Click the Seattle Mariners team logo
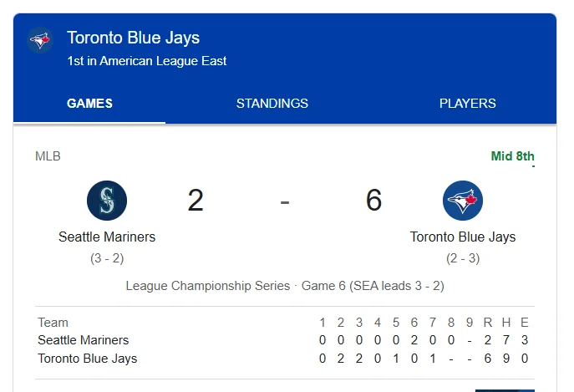This screenshot has width=574, height=392. 107,201
